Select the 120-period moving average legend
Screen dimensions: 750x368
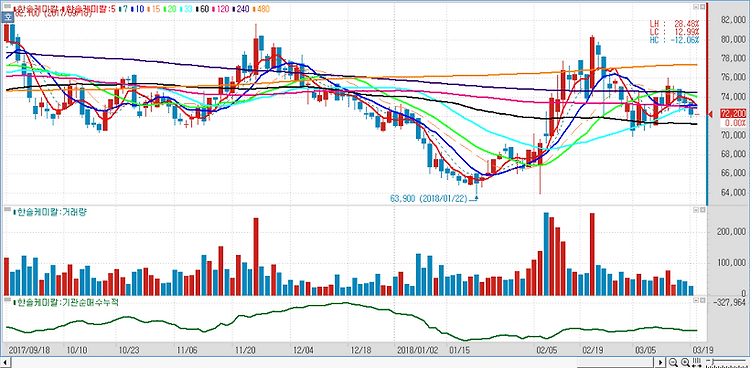click(x=221, y=8)
